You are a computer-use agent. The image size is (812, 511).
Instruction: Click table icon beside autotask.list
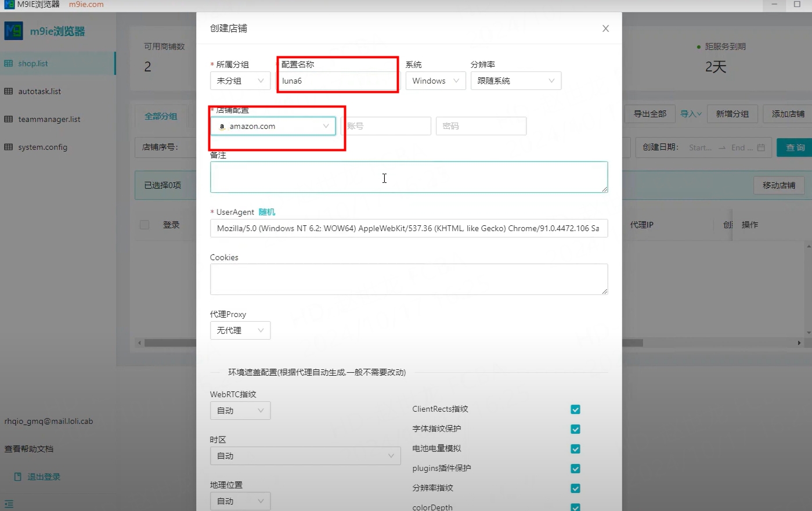9,91
